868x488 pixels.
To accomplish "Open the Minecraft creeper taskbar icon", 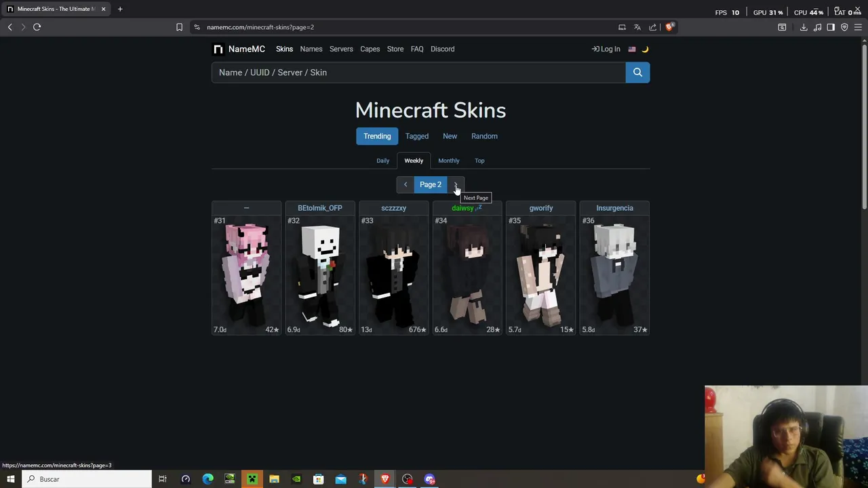I will click(x=252, y=479).
